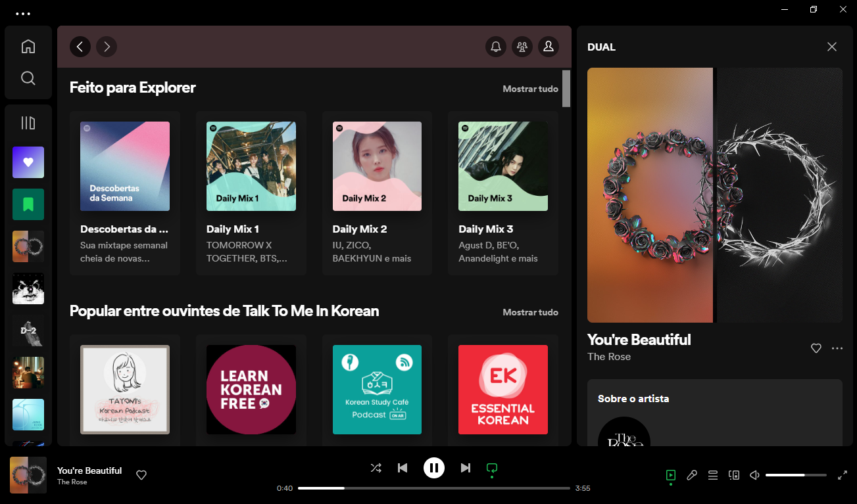This screenshot has width=857, height=504.
Task: Click the large DUAL album artwork
Action: pos(715,195)
